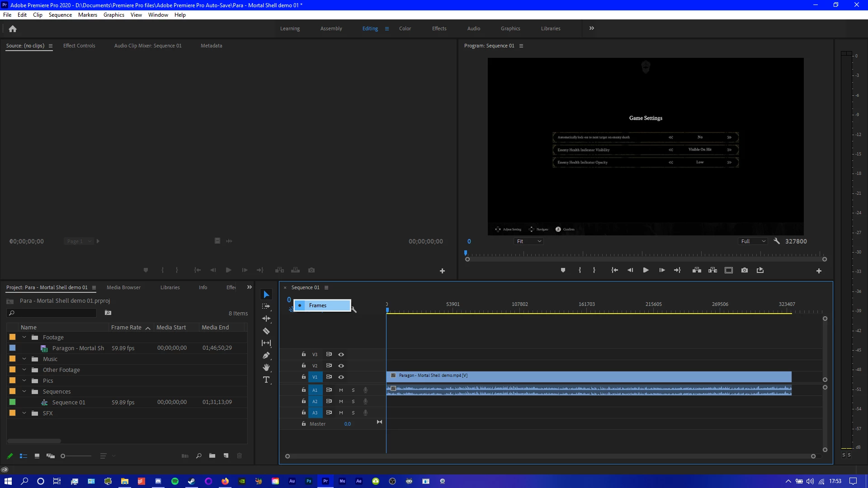Play the Program monitor sequence
The height and width of the screenshot is (488, 868).
646,270
